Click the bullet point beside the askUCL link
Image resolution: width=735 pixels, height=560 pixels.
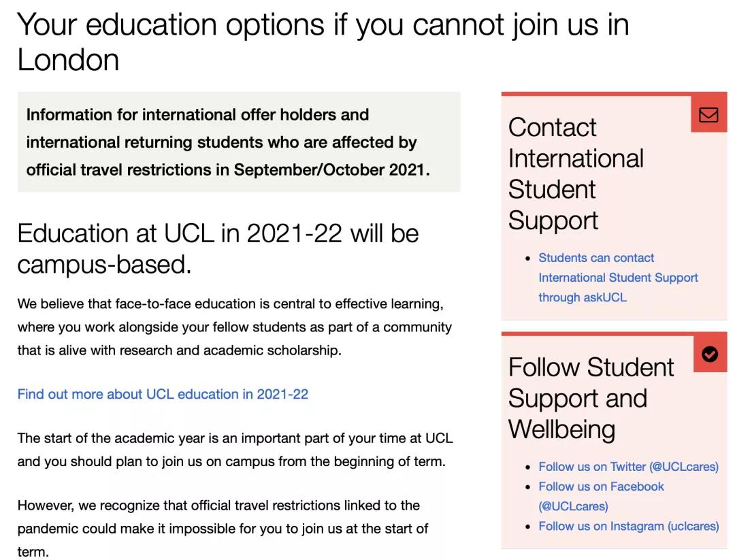pos(528,259)
